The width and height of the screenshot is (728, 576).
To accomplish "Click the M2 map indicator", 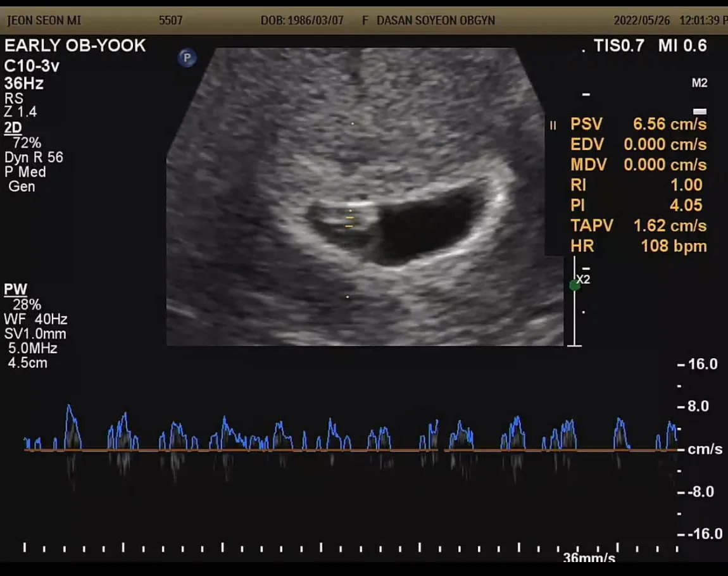I will (x=700, y=83).
